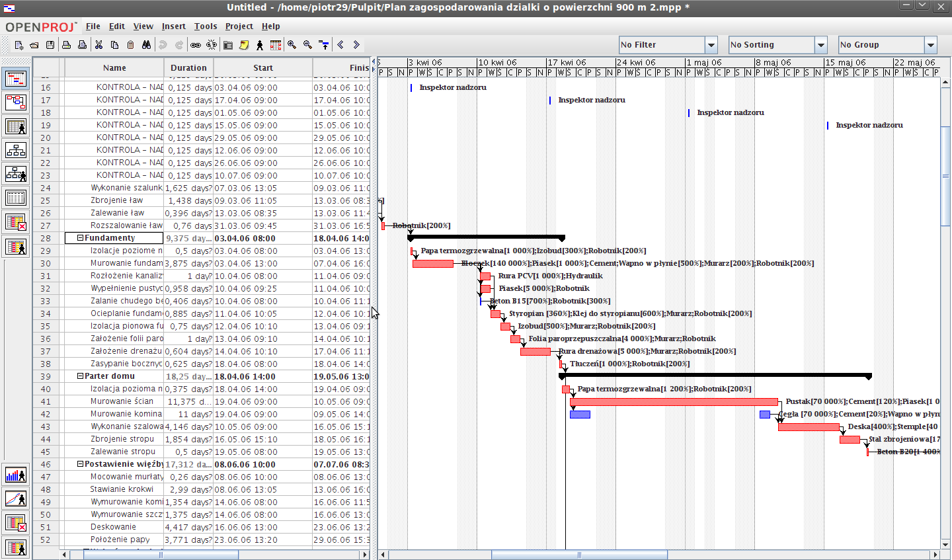This screenshot has height=560, width=952.
Task: Click the task table horizontal scrollbar
Action: (161, 555)
